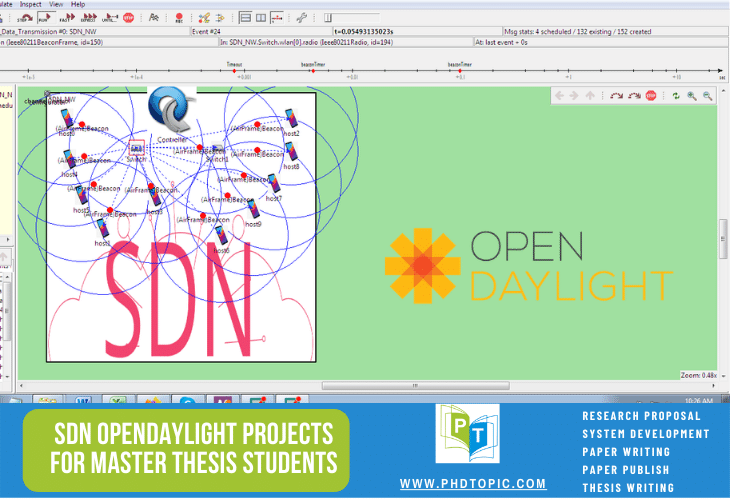Stop simulation using main toolbar Stop icon
730x500 pixels.
pos(128,18)
